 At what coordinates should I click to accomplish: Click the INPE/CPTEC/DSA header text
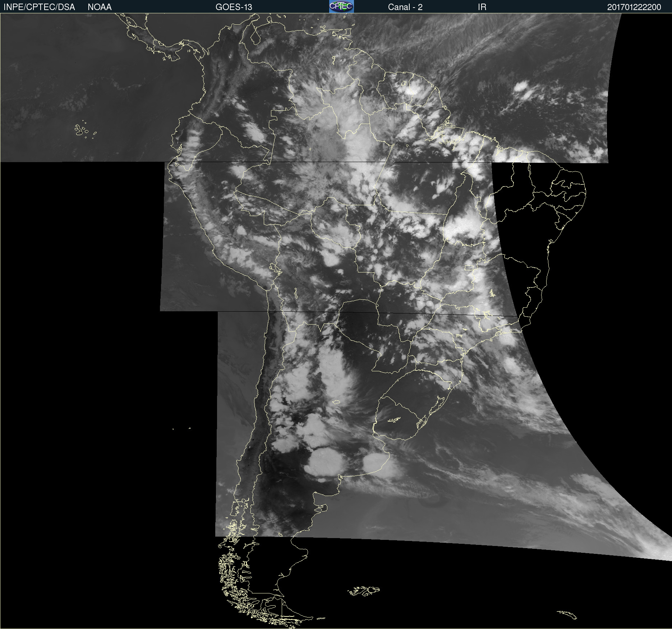pos(39,7)
